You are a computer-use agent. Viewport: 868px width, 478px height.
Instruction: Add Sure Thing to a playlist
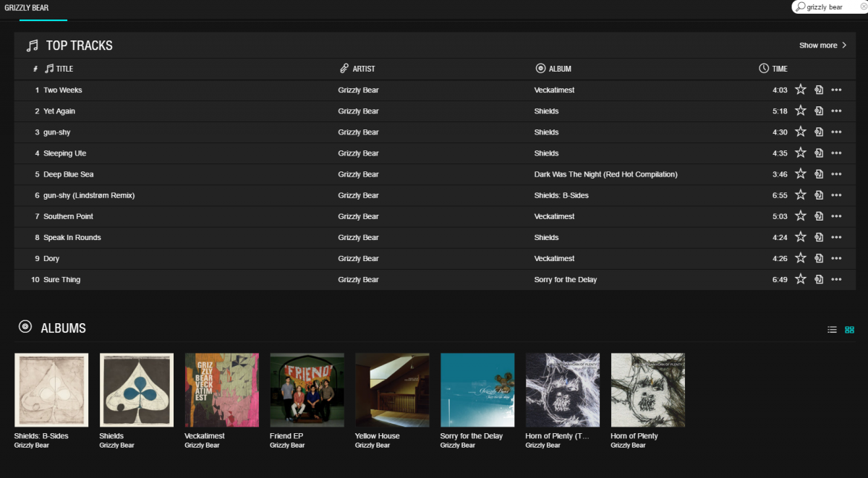point(819,278)
